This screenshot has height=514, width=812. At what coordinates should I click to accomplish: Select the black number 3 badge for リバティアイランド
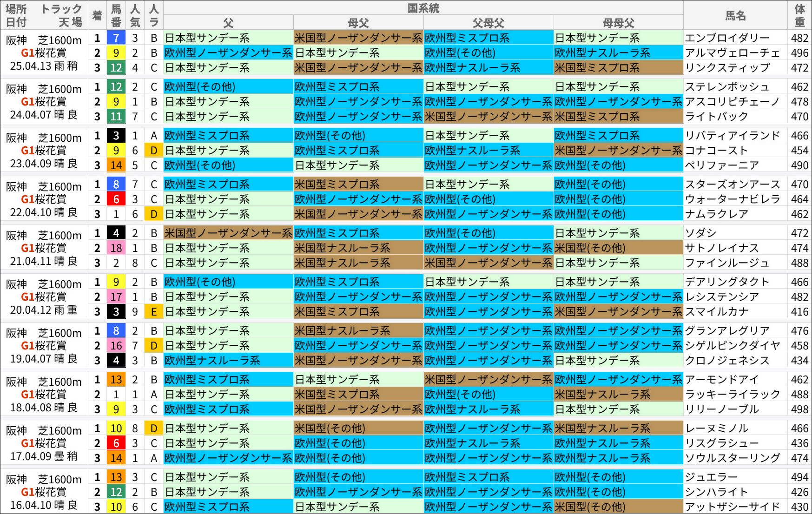click(115, 136)
